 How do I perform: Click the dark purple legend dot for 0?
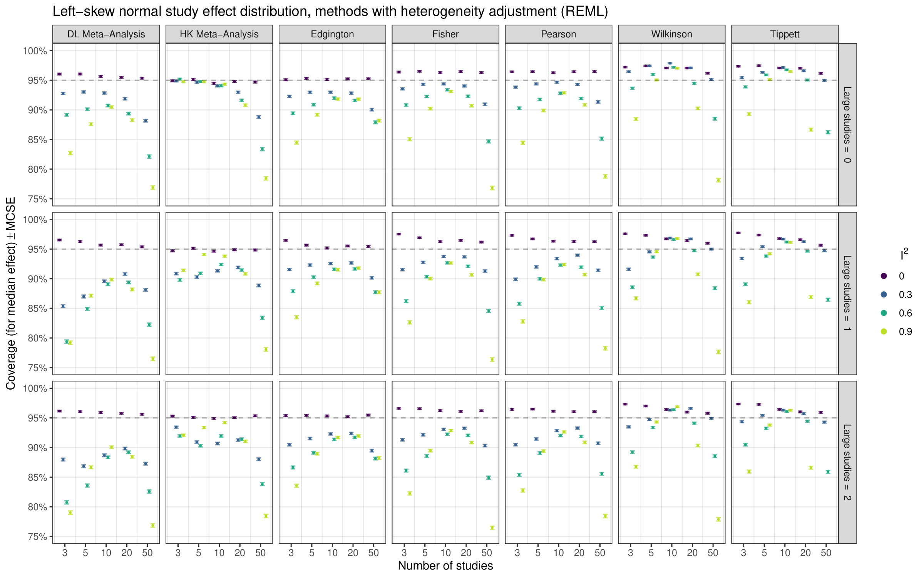coord(884,276)
